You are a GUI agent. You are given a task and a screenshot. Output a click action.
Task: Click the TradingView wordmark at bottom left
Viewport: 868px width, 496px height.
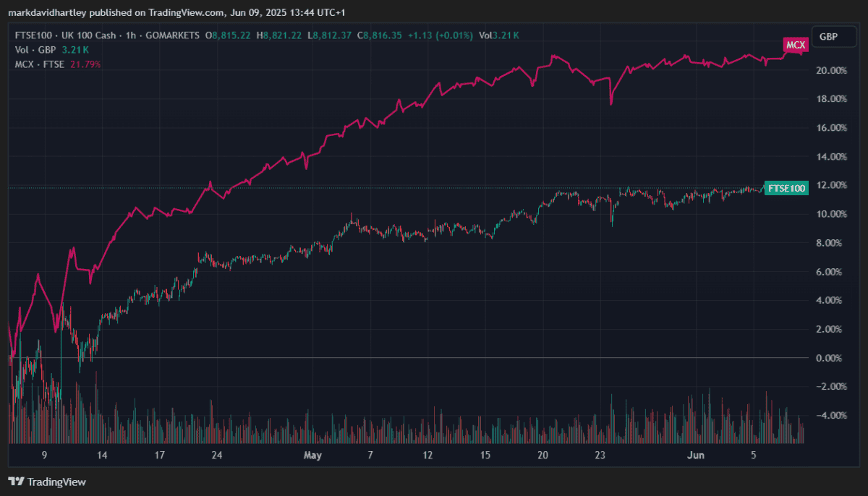pos(56,482)
